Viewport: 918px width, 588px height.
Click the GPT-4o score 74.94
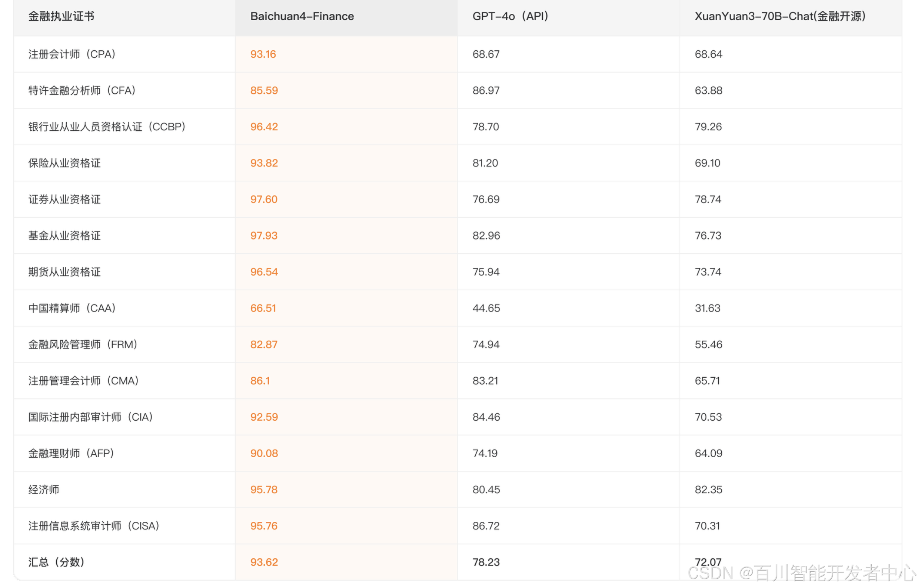[486, 344]
